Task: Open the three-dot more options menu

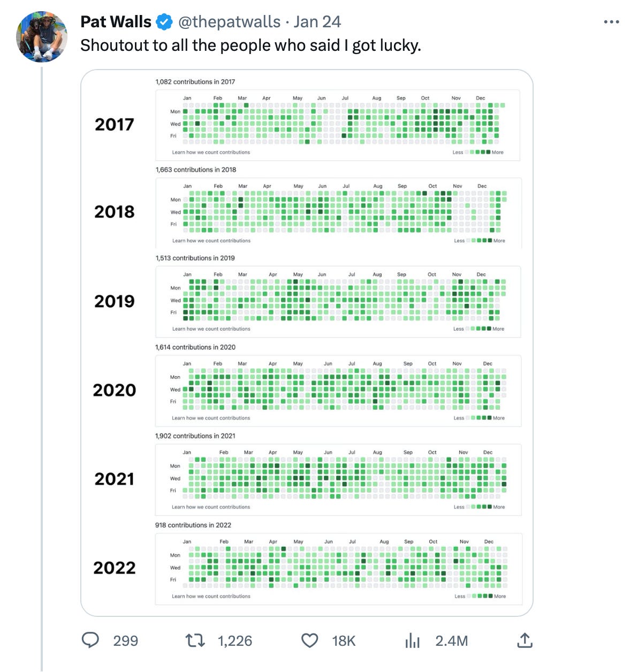Action: [611, 22]
